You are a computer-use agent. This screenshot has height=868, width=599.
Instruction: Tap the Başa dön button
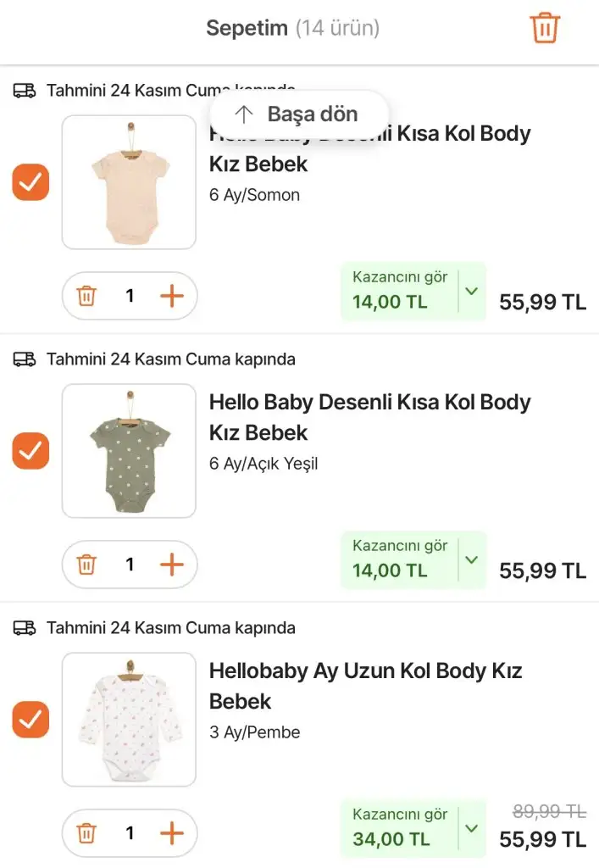298,114
